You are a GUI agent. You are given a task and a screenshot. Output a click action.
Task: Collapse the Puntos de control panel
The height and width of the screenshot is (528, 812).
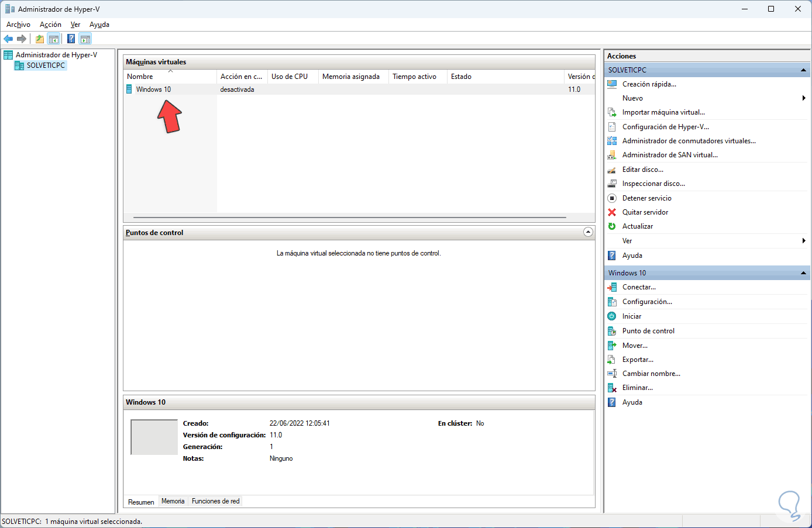click(588, 232)
